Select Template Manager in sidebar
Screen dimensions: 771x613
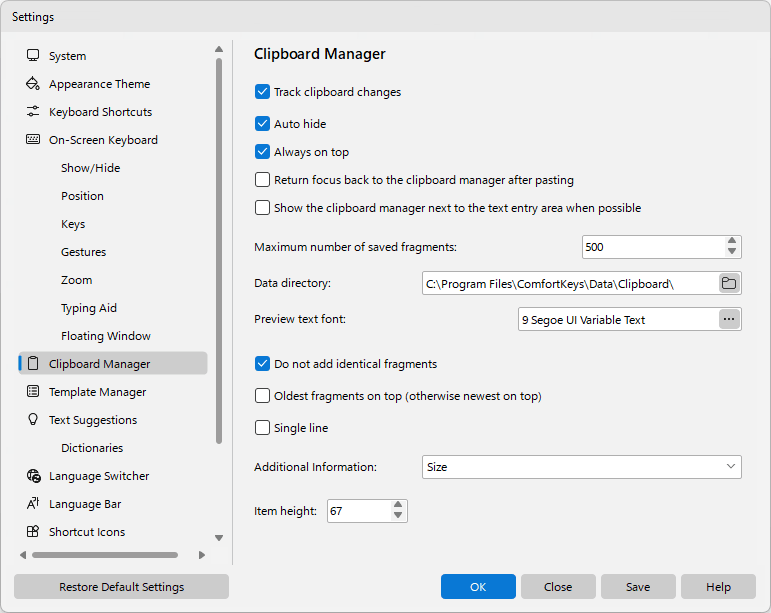pos(97,392)
